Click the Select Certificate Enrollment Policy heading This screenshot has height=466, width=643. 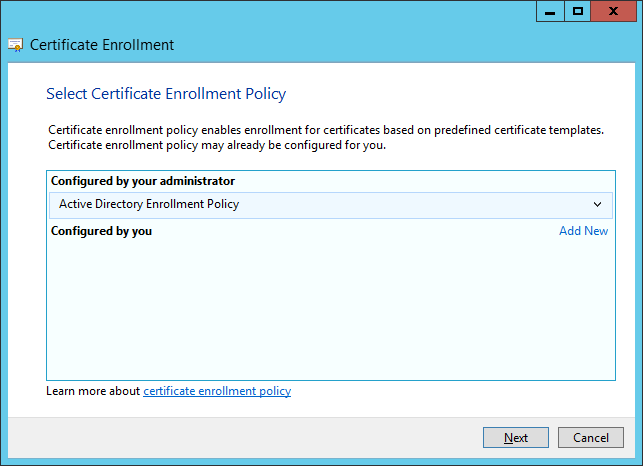pyautogui.click(x=166, y=94)
